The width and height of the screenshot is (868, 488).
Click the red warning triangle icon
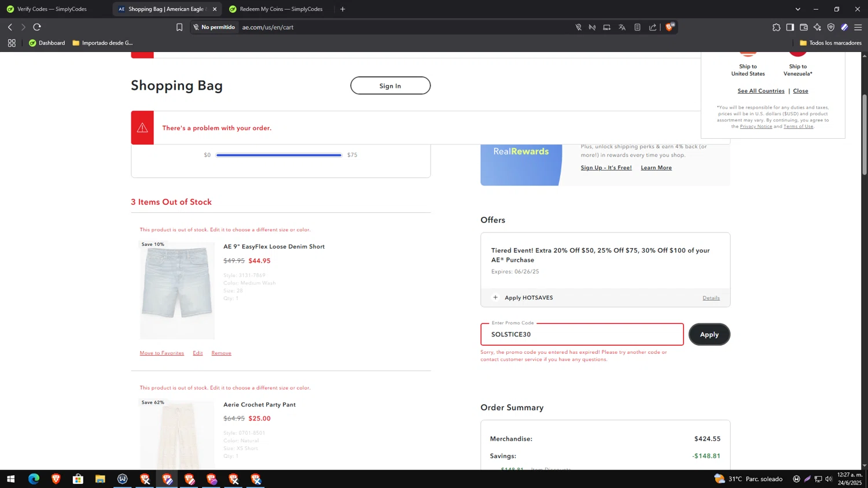click(x=142, y=128)
